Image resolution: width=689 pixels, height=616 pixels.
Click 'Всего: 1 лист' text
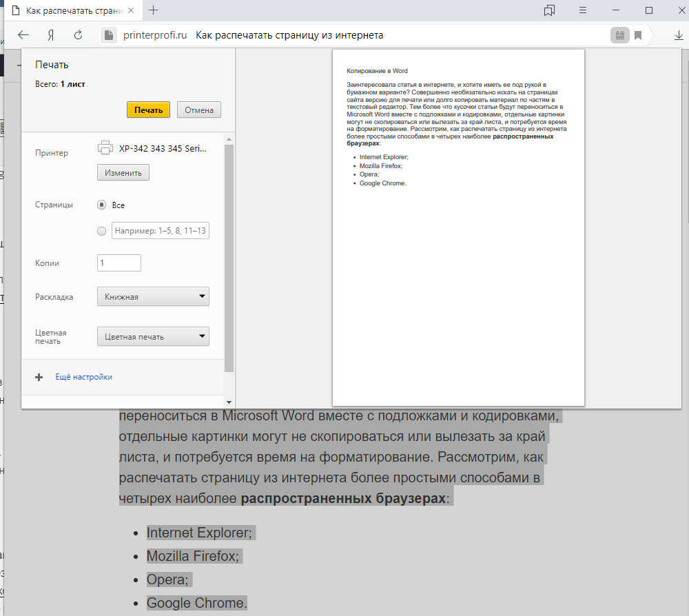(60, 84)
